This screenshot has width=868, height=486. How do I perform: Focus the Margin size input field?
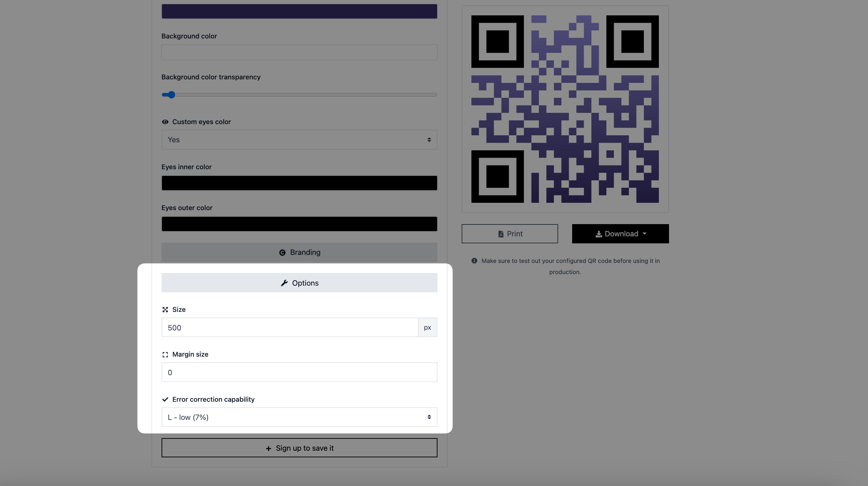[x=299, y=372]
